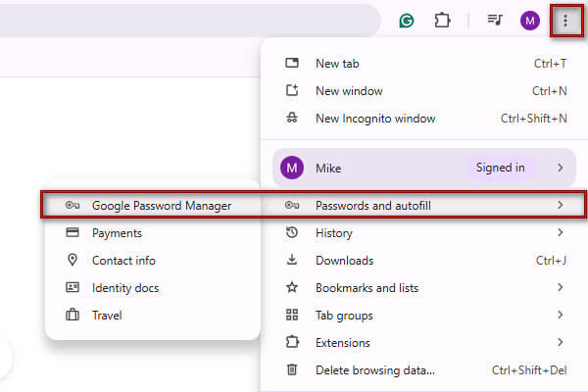The width and height of the screenshot is (588, 392).
Task: Expand the Mike profile row chevron
Action: pos(560,168)
